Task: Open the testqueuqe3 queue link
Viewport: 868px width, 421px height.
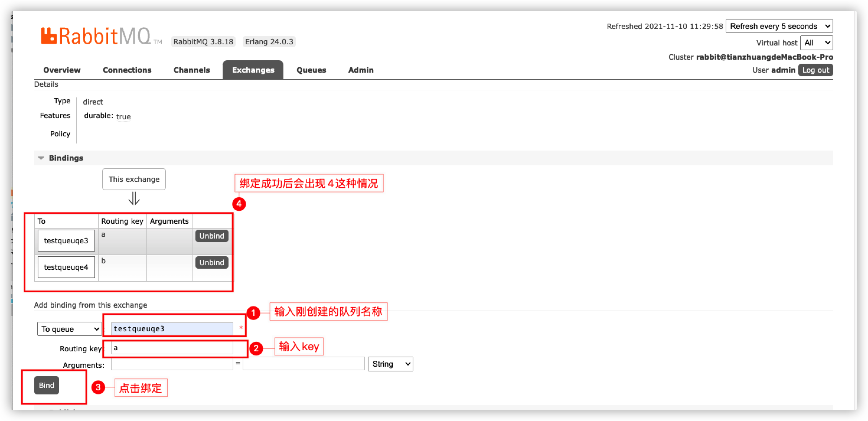Action: (x=66, y=241)
